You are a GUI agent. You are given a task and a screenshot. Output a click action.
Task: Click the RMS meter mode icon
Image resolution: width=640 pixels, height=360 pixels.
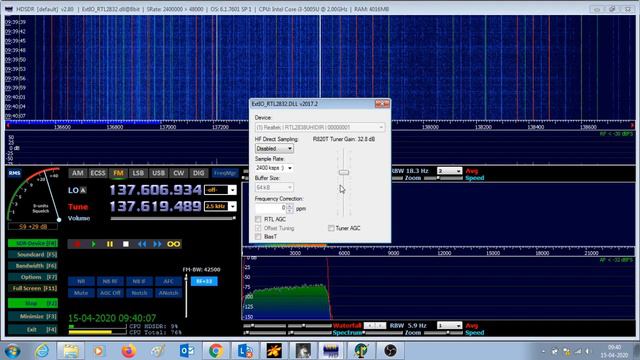coord(14,173)
